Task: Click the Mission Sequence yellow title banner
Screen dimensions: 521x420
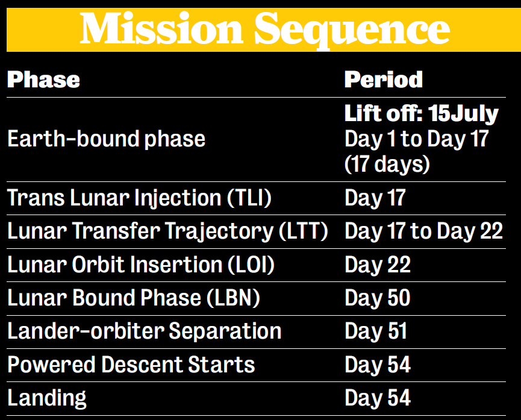Action: (x=264, y=30)
